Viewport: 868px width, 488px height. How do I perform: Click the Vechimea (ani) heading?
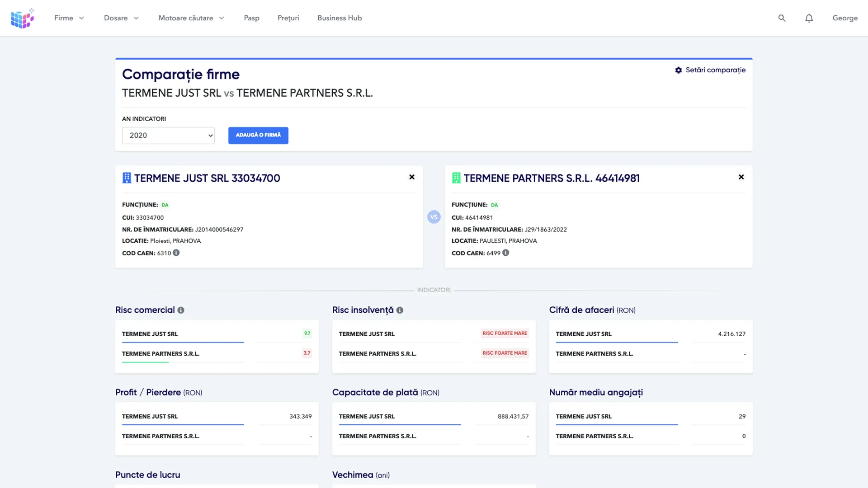coord(361,475)
